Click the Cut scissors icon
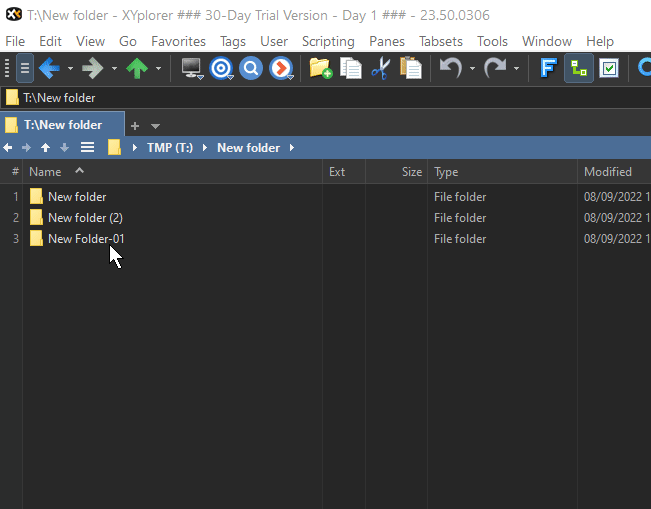 pos(380,68)
